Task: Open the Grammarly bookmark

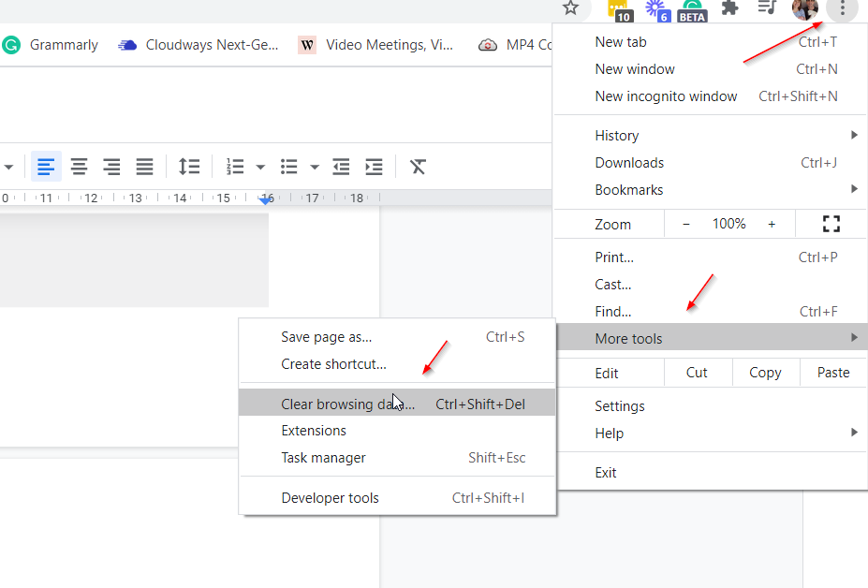Action: point(50,45)
